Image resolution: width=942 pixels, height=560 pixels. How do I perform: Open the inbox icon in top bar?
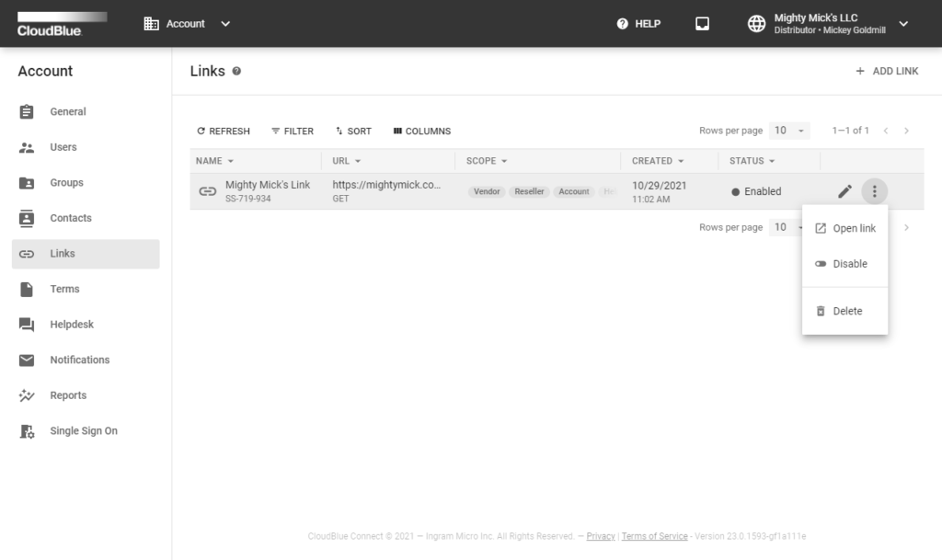coord(702,24)
